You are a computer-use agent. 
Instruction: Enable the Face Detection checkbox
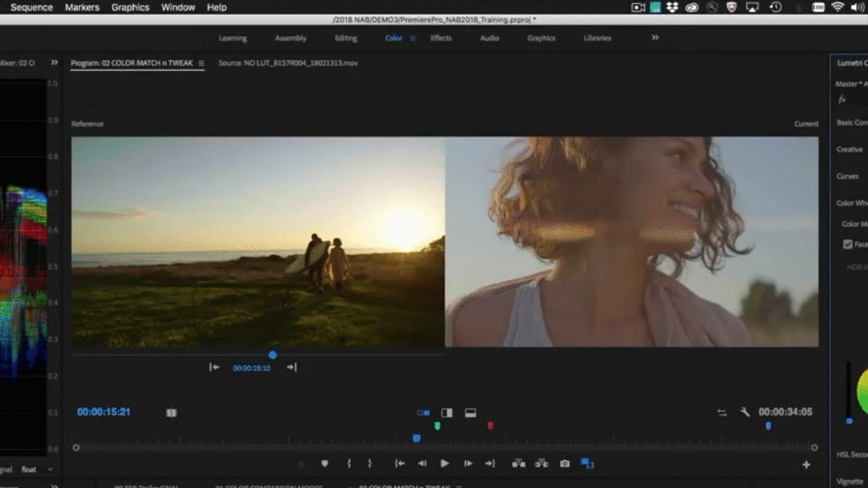tap(847, 244)
